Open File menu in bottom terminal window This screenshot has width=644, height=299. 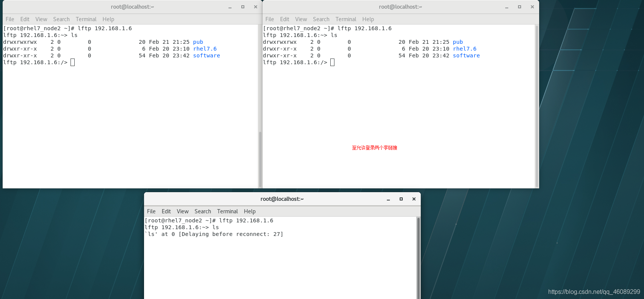(151, 211)
